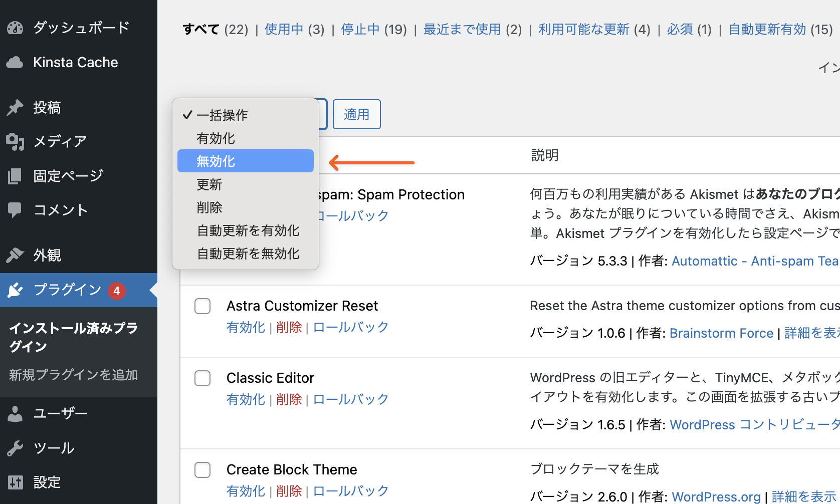Viewport: 840px width, 504px height.
Task: Open Kinsta Cache menu item
Action: [x=79, y=62]
